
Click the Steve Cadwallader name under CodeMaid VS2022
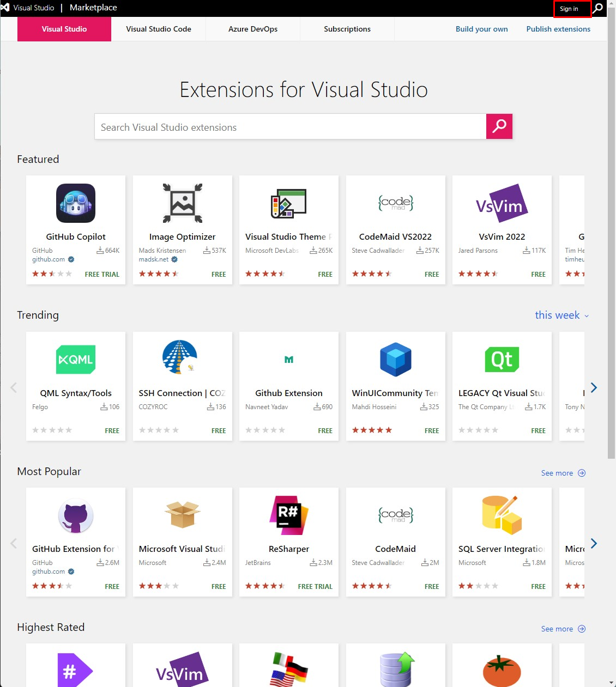pos(378,251)
